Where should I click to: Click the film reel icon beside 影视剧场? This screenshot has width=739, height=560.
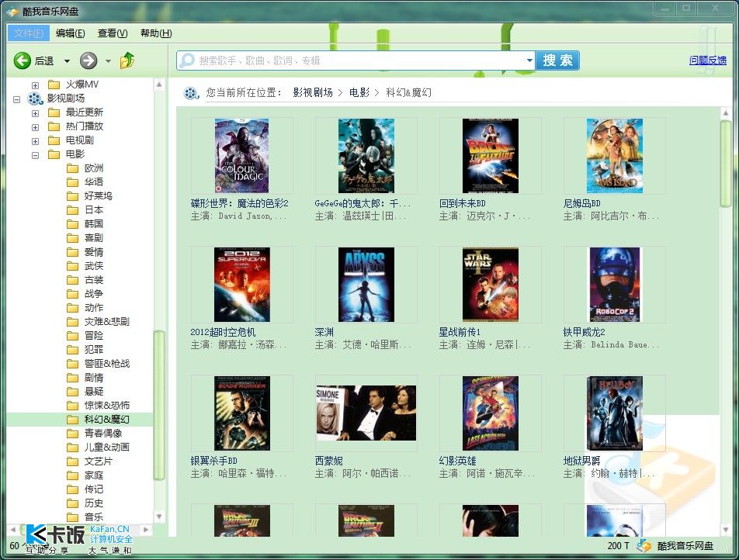(x=35, y=99)
